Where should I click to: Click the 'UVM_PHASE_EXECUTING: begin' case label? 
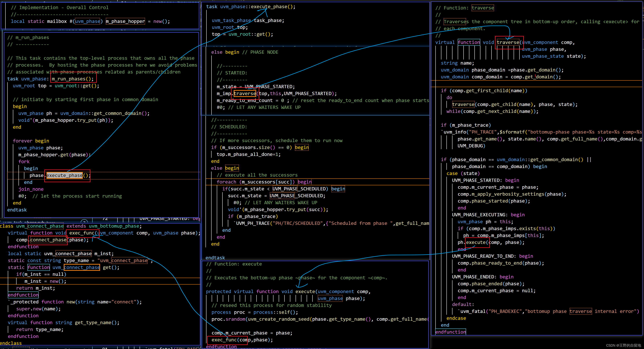pos(488,215)
